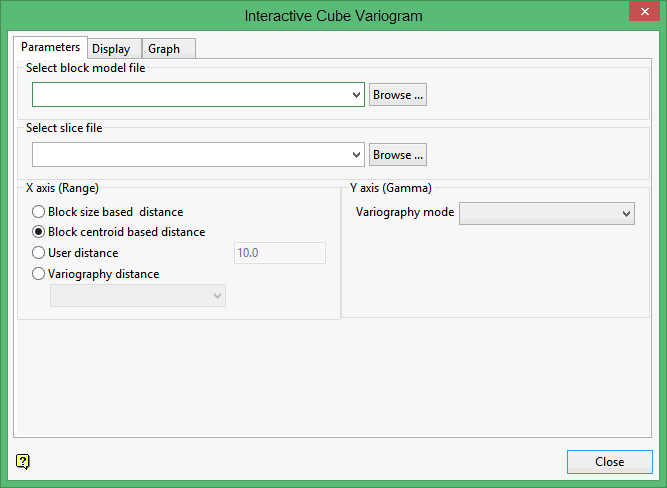667x488 pixels.
Task: Open the Display tab
Action: [x=111, y=49]
